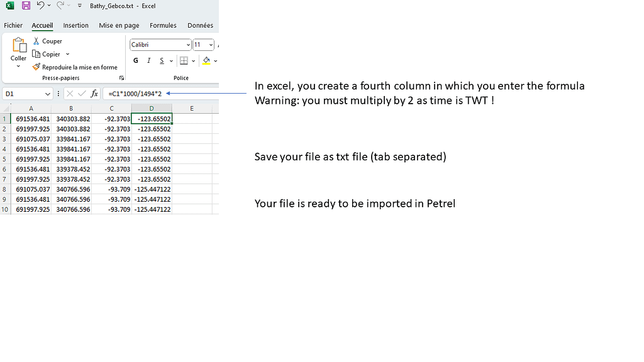Toggle bold with the G button
This screenshot has height=362, width=644.
click(x=136, y=61)
